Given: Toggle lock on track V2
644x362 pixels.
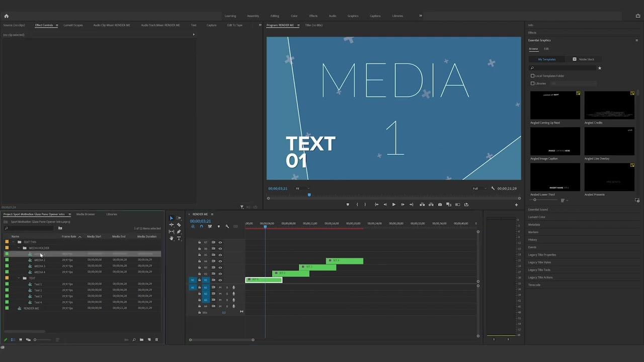Looking at the screenshot, I should (199, 274).
